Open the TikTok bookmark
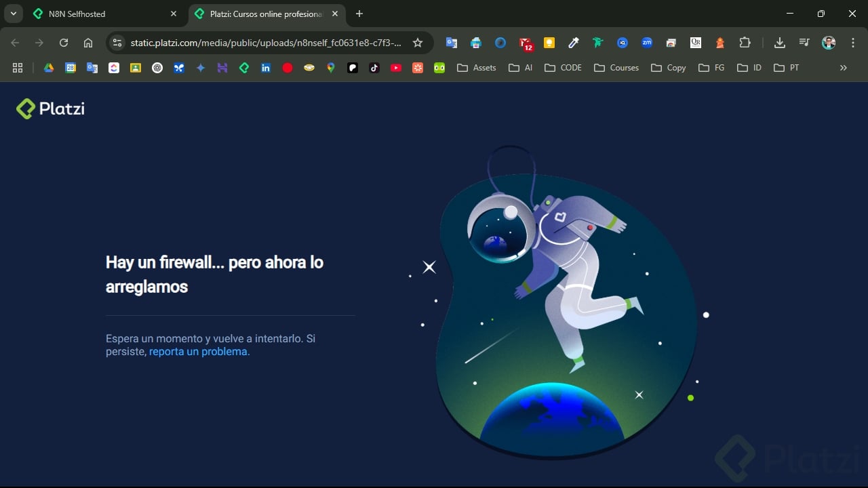This screenshot has height=488, width=868. coord(374,68)
